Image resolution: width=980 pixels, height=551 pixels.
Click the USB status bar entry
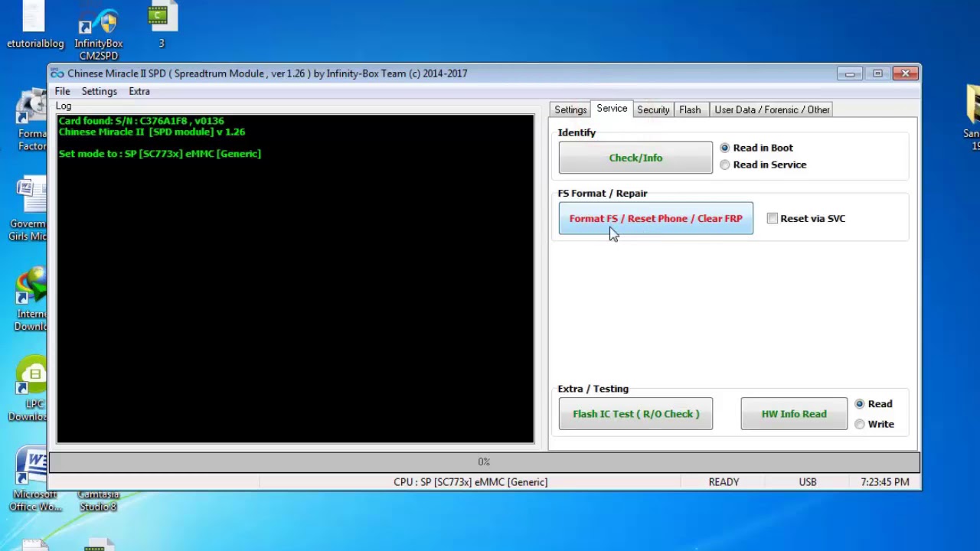808,482
